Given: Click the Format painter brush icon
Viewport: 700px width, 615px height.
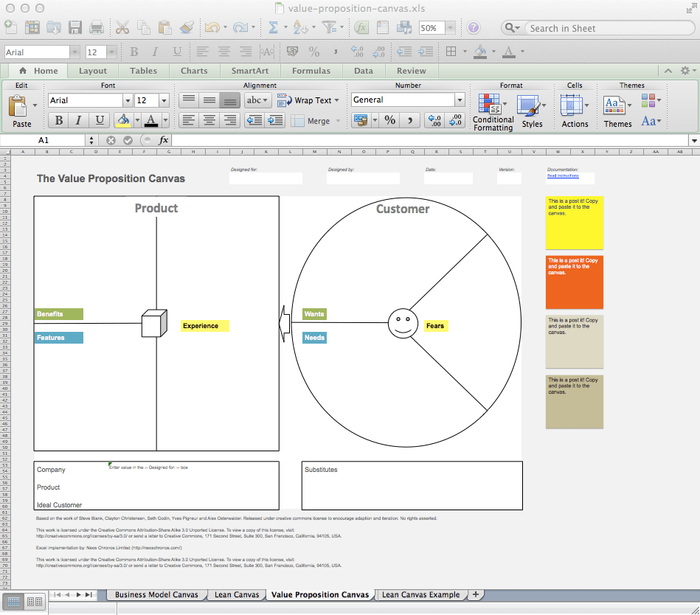Looking at the screenshot, I should tap(187, 28).
